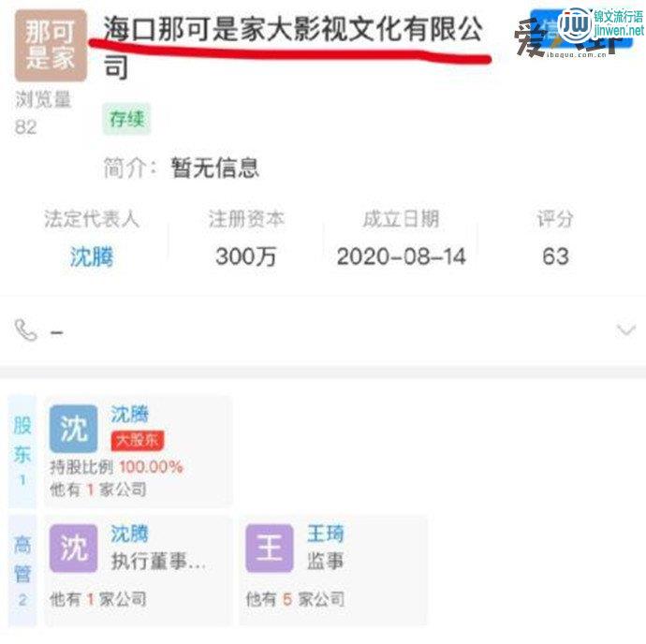
Task: View shareholder 沈腾's 1 company text
Action: tap(98, 490)
